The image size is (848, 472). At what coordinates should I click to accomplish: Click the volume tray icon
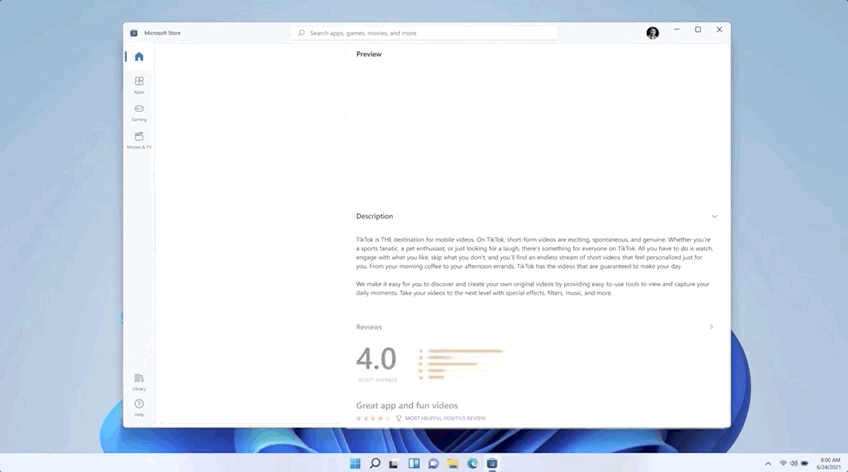(x=793, y=463)
